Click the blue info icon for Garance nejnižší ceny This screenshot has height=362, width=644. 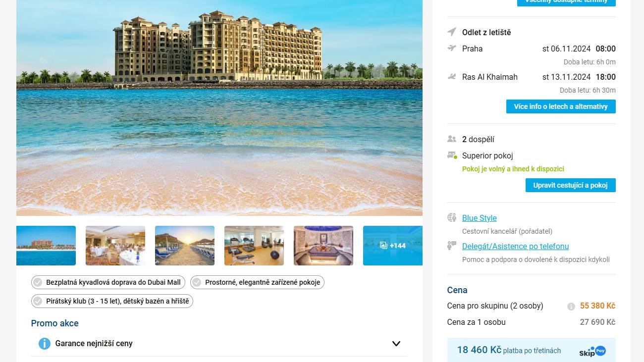[45, 344]
